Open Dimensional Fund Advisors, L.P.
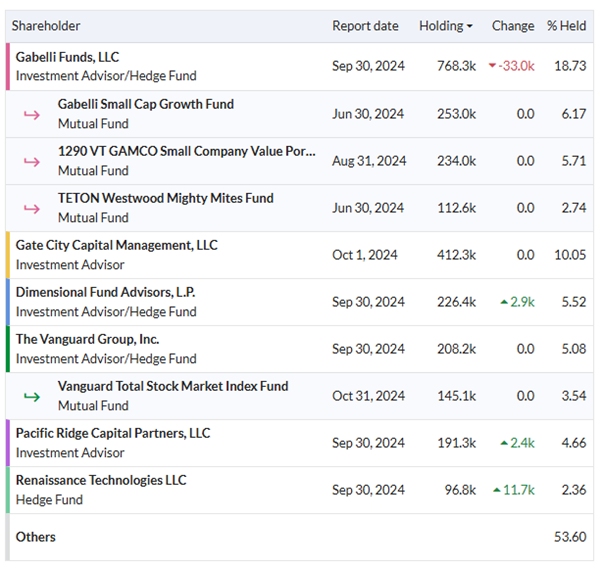 coord(105,292)
